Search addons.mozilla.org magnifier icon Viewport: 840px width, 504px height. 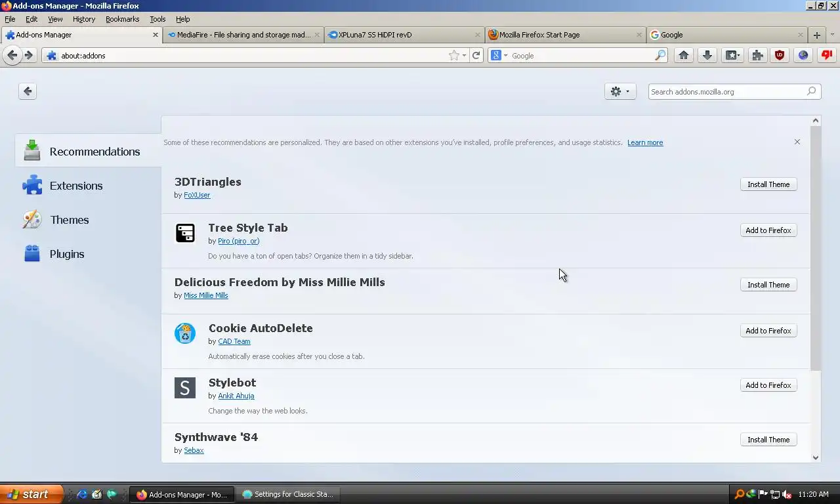pyautogui.click(x=811, y=91)
